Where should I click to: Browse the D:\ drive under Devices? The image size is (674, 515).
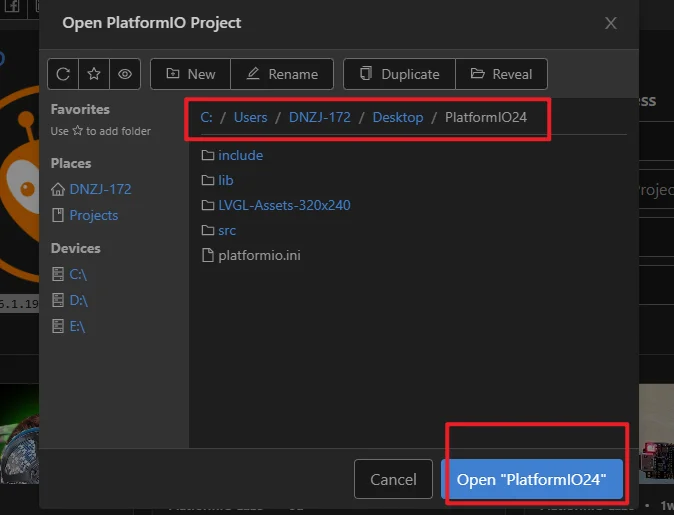(79, 300)
